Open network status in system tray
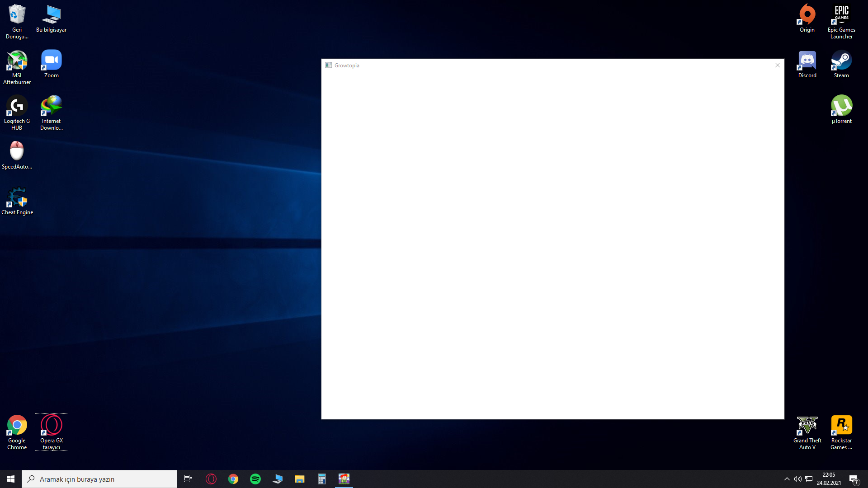Image resolution: width=868 pixels, height=488 pixels. coord(809,479)
